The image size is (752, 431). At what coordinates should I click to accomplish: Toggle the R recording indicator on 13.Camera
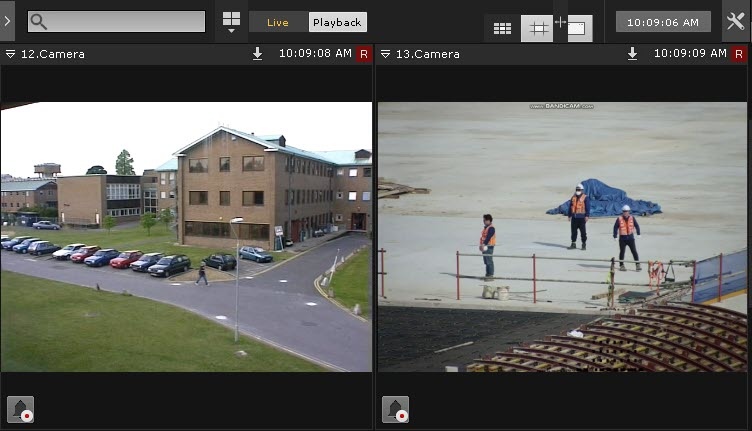pos(739,54)
